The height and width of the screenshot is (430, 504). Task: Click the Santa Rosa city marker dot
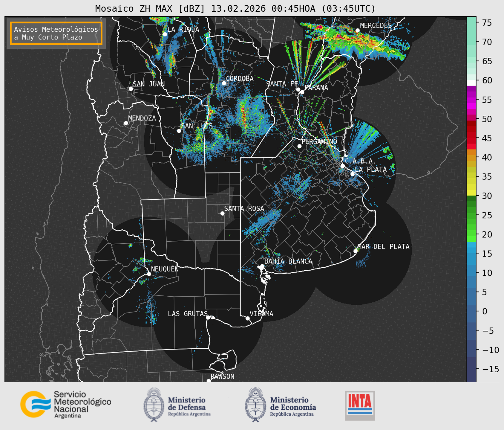point(222,213)
